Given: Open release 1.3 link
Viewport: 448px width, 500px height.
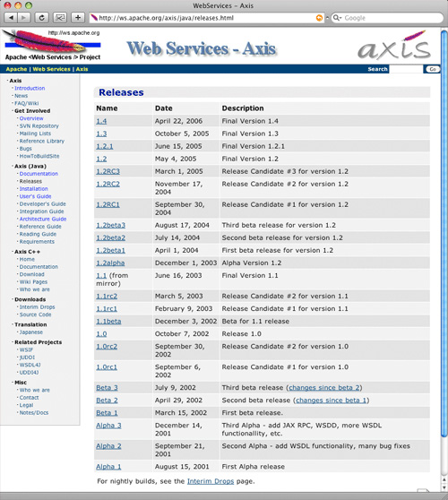Looking at the screenshot, I should point(101,134).
